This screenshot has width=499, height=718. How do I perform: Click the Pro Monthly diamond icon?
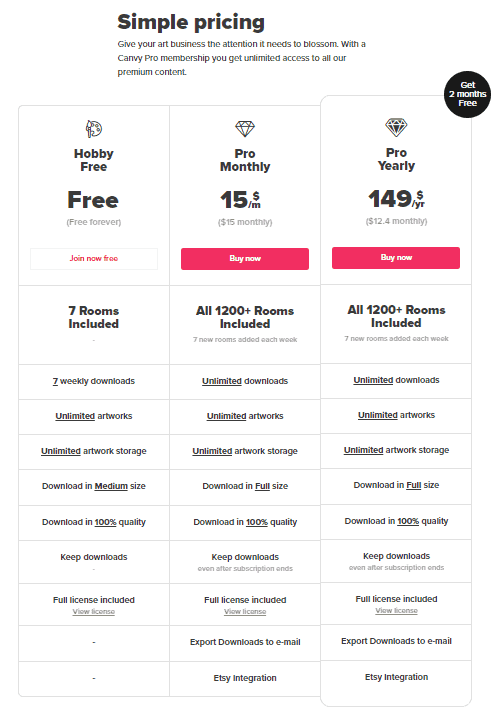[x=245, y=129]
